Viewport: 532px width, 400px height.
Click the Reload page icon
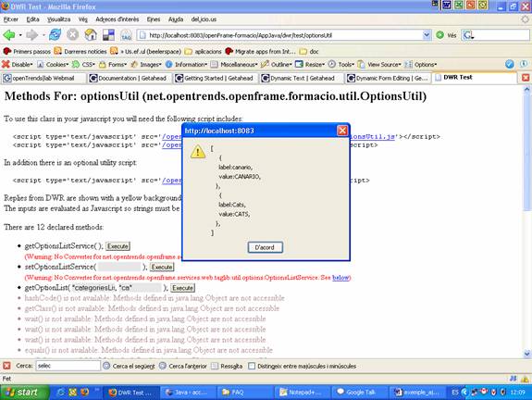coord(55,34)
